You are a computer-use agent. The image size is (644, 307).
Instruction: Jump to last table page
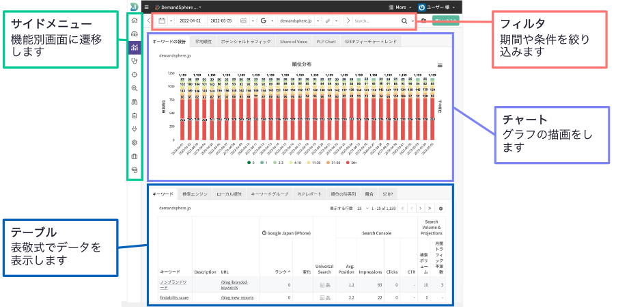coord(430,209)
